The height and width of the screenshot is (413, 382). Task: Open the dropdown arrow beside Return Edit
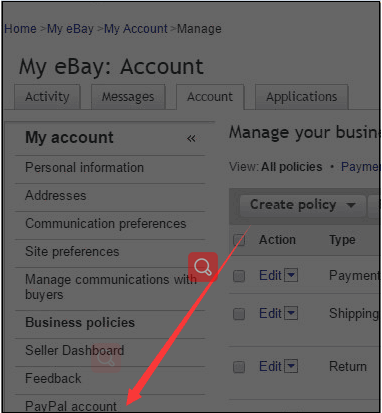tap(291, 366)
